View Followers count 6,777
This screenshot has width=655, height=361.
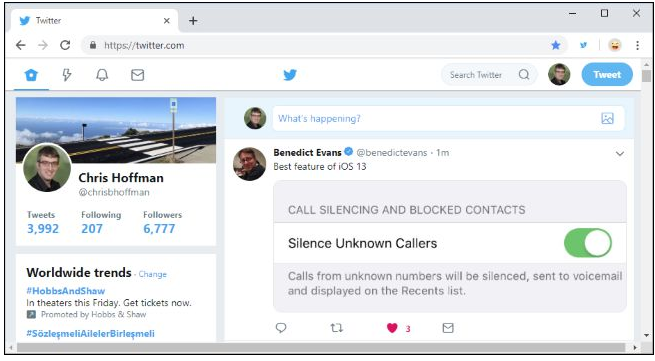pos(159,229)
